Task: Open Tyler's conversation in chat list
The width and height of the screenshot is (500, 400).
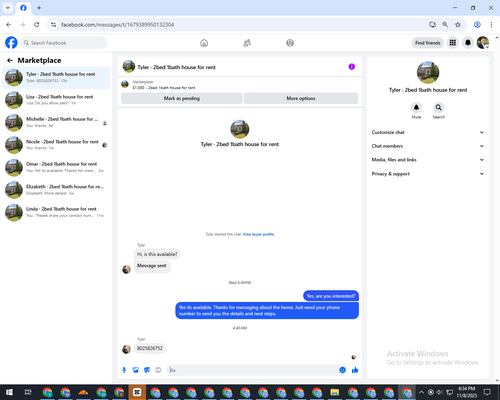Action: (56, 77)
